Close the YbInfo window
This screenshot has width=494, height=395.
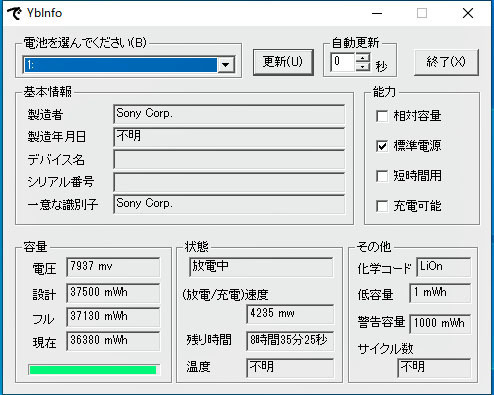click(468, 13)
